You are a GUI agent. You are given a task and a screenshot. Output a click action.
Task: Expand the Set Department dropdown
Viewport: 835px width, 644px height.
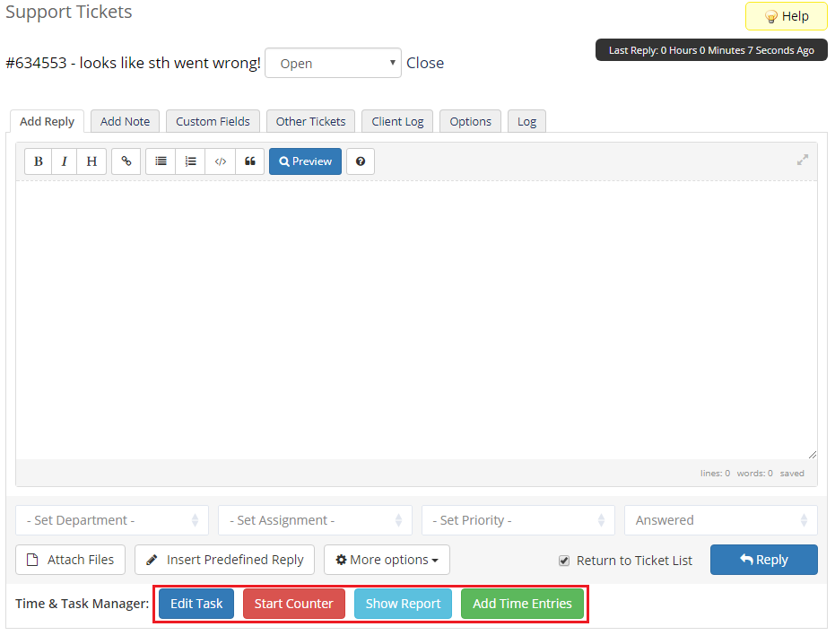click(x=112, y=520)
